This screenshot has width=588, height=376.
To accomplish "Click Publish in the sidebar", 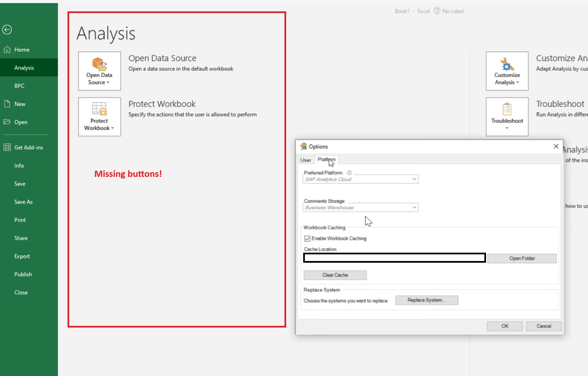I will [29, 274].
